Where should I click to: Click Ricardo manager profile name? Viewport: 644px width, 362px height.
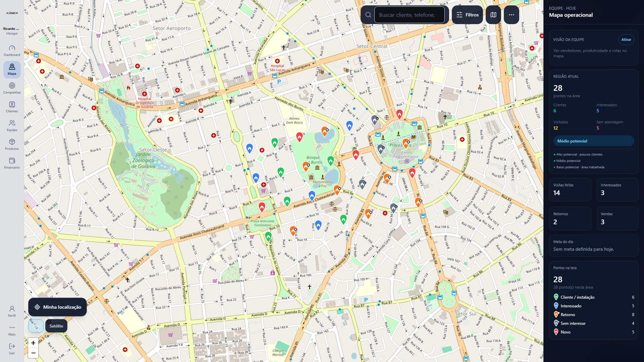pos(11,29)
